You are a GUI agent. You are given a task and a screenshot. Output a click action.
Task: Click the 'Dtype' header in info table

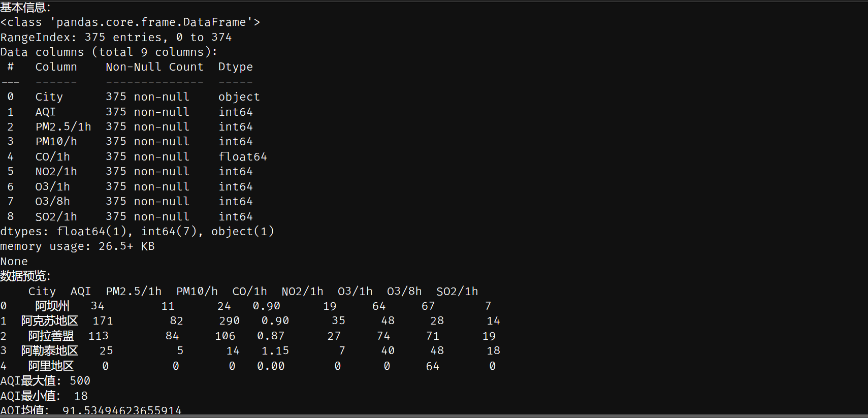[x=235, y=67]
